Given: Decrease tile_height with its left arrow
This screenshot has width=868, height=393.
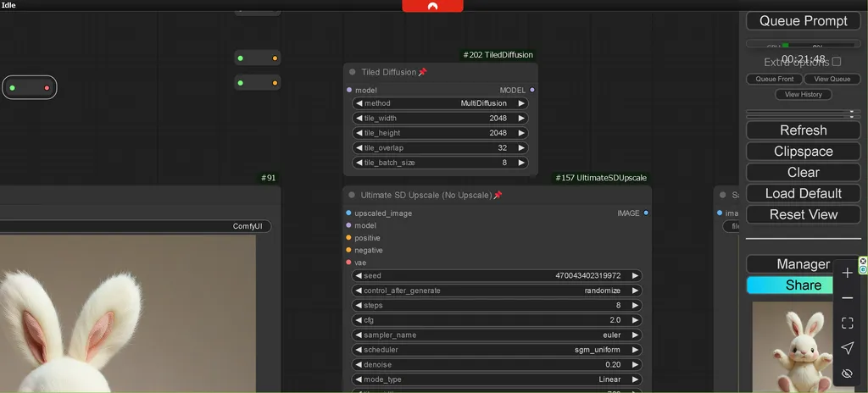Looking at the screenshot, I should [x=359, y=133].
